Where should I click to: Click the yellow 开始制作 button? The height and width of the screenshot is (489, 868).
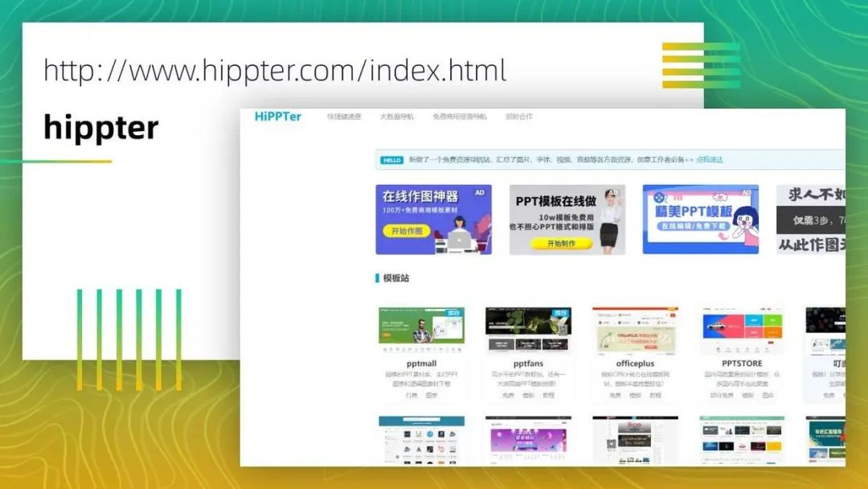[x=561, y=243]
